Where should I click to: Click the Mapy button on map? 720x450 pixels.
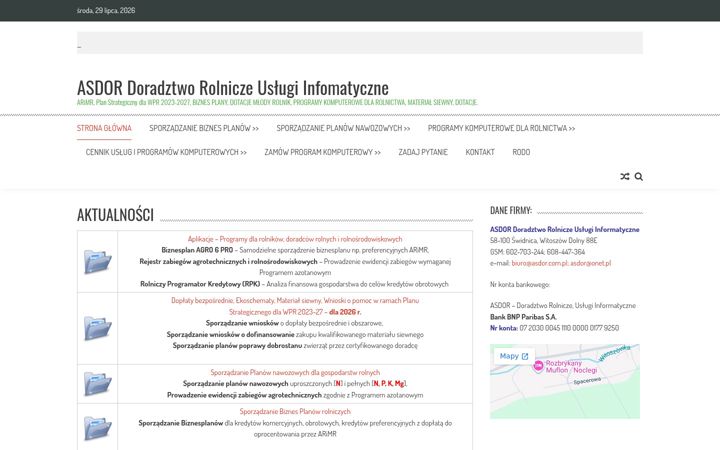(514, 356)
